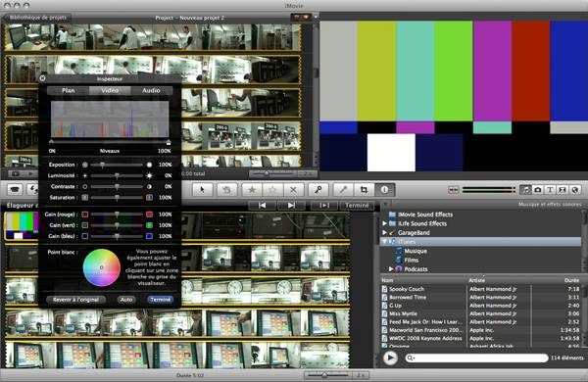Open the keyword key tool

point(318,190)
